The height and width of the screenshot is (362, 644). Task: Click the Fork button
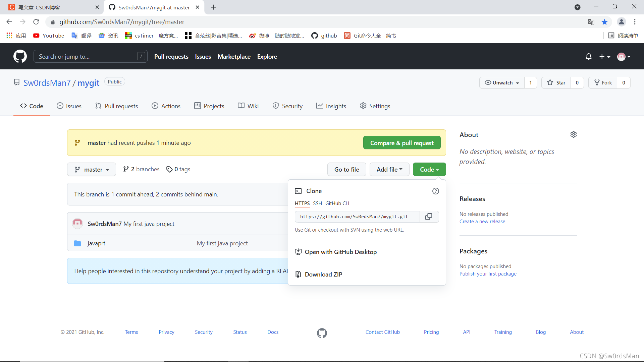(x=603, y=82)
